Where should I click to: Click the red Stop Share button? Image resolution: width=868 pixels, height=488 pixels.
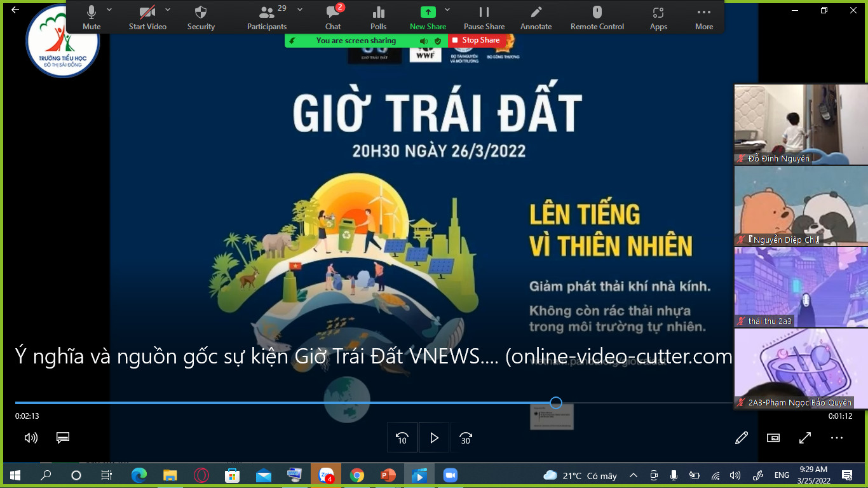[475, 40]
